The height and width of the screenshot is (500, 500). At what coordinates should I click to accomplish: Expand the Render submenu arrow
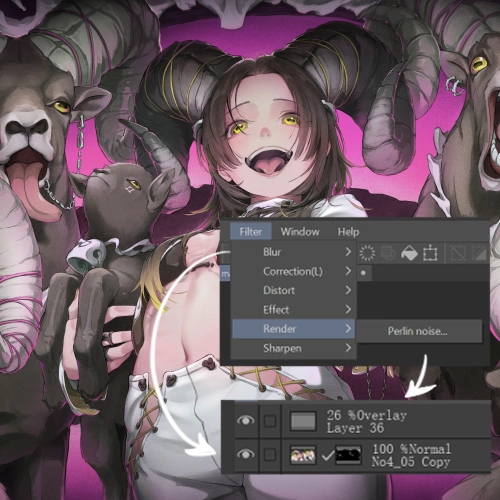coord(348,329)
